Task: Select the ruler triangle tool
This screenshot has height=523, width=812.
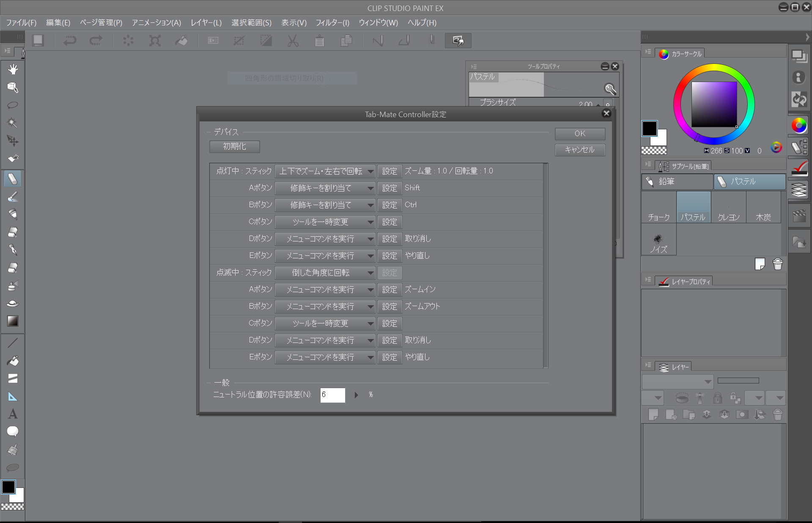Action: (x=13, y=397)
